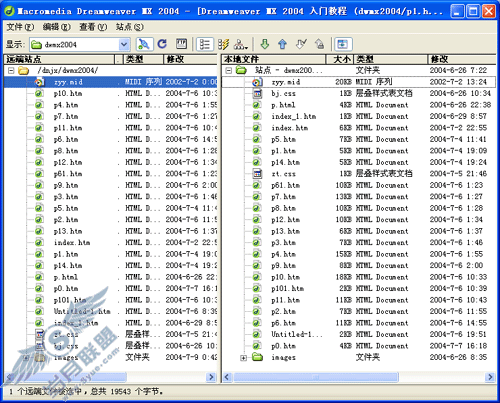Image resolution: width=500 pixels, height=403 pixels.
Task: Click the zyy.mid file icon in remote site pane
Action: [x=39, y=82]
